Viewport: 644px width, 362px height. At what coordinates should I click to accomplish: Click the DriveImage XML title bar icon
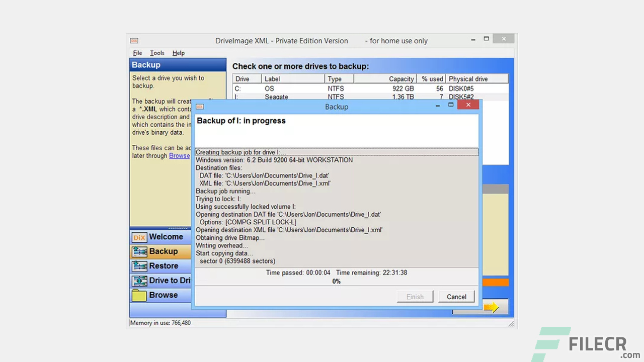(134, 41)
